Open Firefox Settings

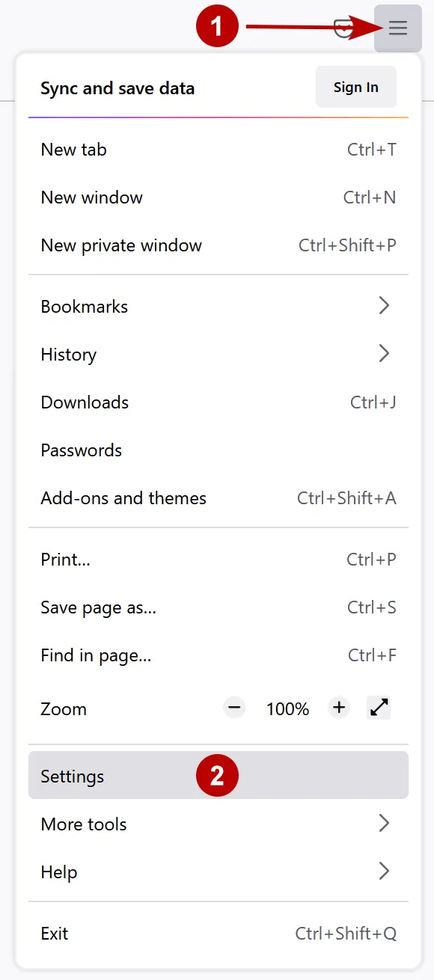(x=72, y=776)
